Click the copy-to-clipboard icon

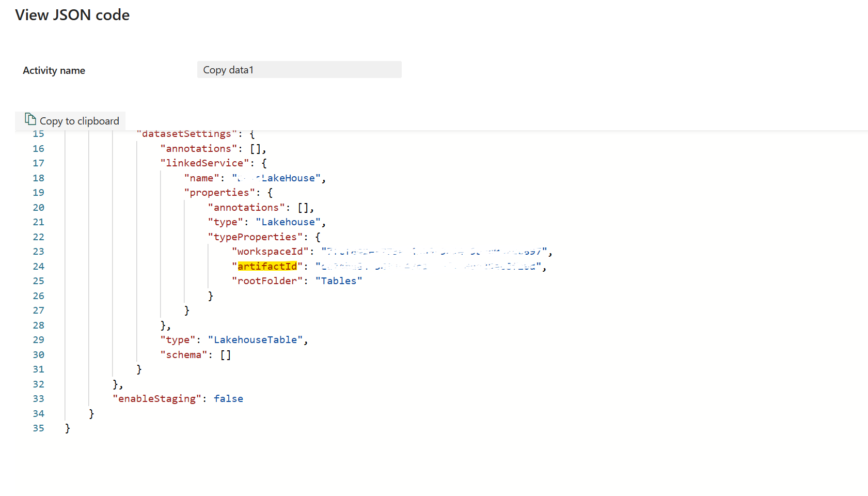(29, 119)
